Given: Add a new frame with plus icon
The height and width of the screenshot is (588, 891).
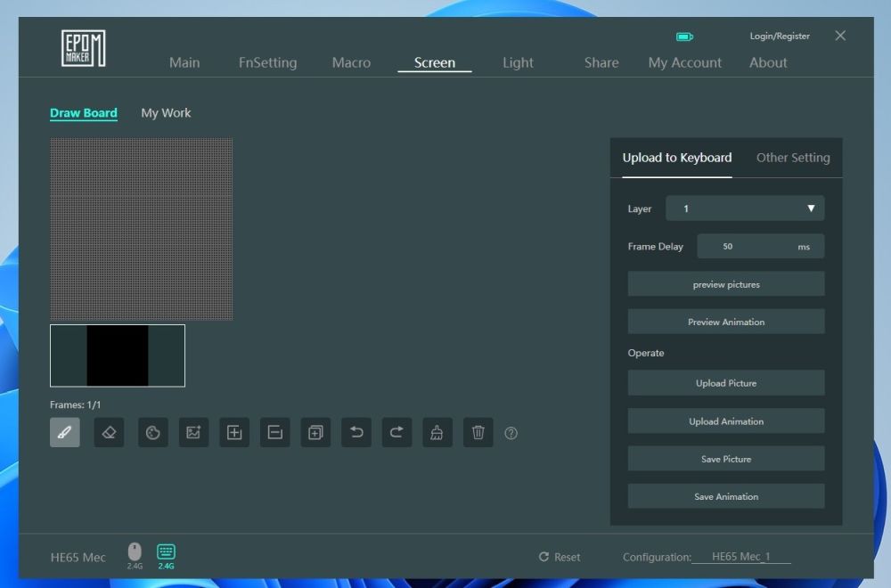Looking at the screenshot, I should point(234,432).
